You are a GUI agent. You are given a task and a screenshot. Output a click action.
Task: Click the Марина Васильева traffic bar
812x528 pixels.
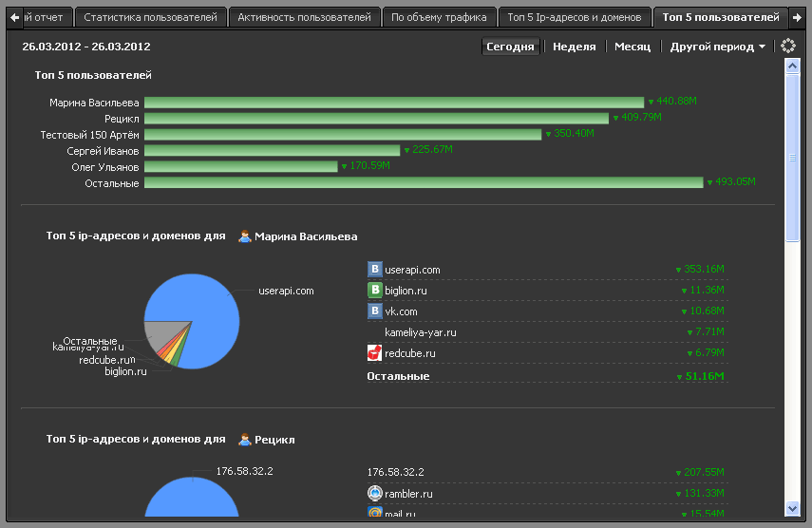pos(394,102)
